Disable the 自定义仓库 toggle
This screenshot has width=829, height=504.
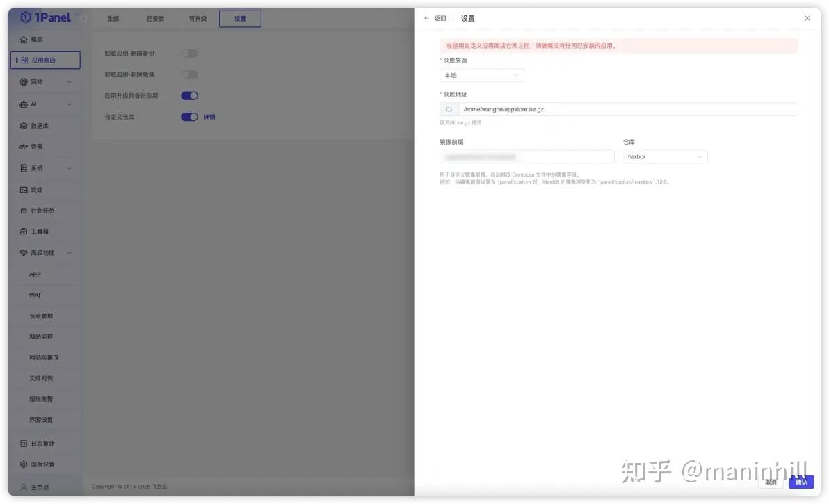click(x=188, y=116)
